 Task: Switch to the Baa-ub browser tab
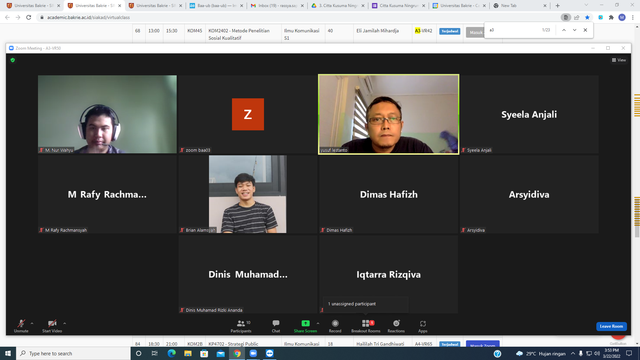[x=216, y=6]
